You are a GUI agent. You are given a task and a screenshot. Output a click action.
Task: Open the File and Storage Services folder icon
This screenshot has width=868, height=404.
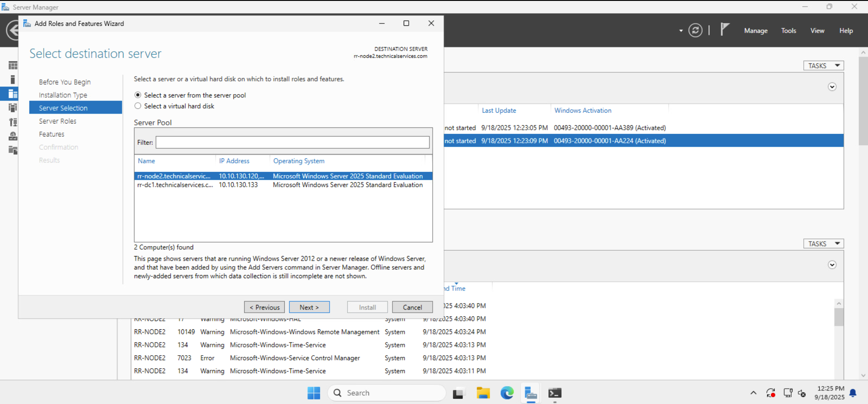[x=13, y=150]
